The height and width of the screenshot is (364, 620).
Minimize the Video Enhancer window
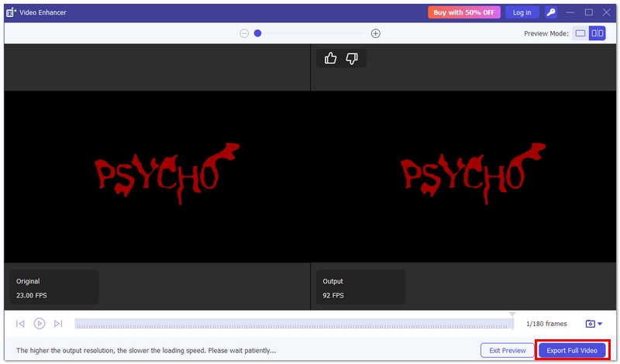point(570,12)
